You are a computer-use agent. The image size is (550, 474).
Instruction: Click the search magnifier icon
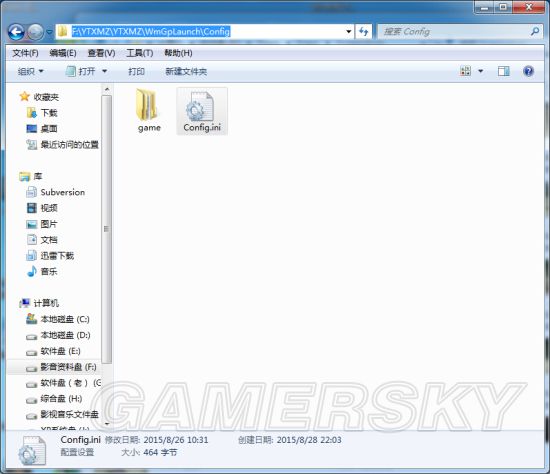[x=535, y=32]
